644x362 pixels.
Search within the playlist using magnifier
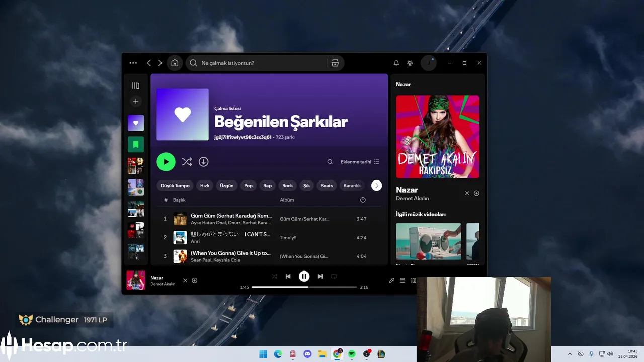coord(330,162)
